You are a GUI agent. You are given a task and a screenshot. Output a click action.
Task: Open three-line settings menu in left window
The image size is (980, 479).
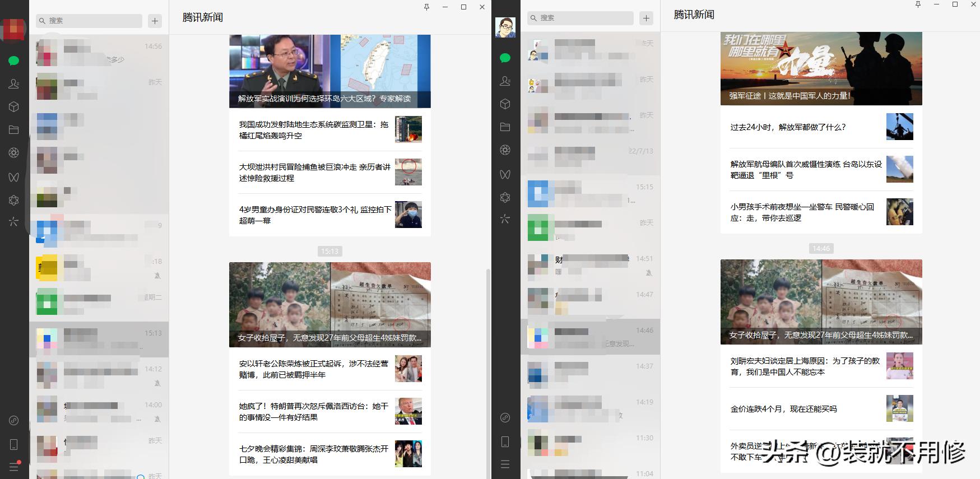(14, 467)
